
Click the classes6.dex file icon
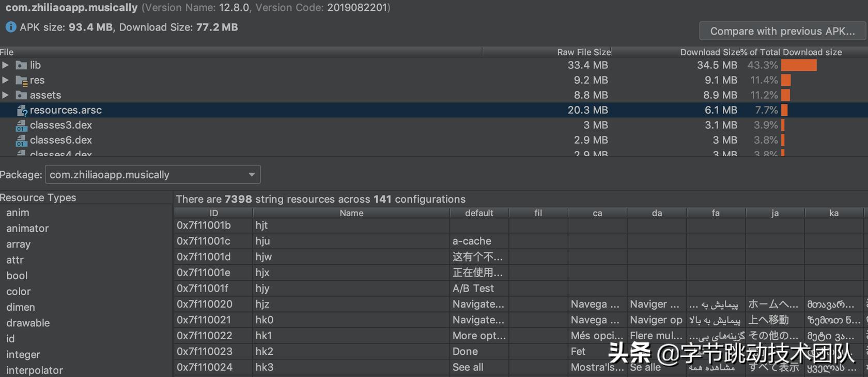click(x=21, y=140)
